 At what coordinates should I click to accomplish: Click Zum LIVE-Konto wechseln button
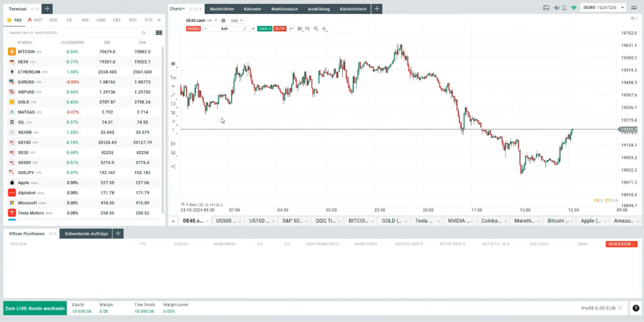point(35,308)
